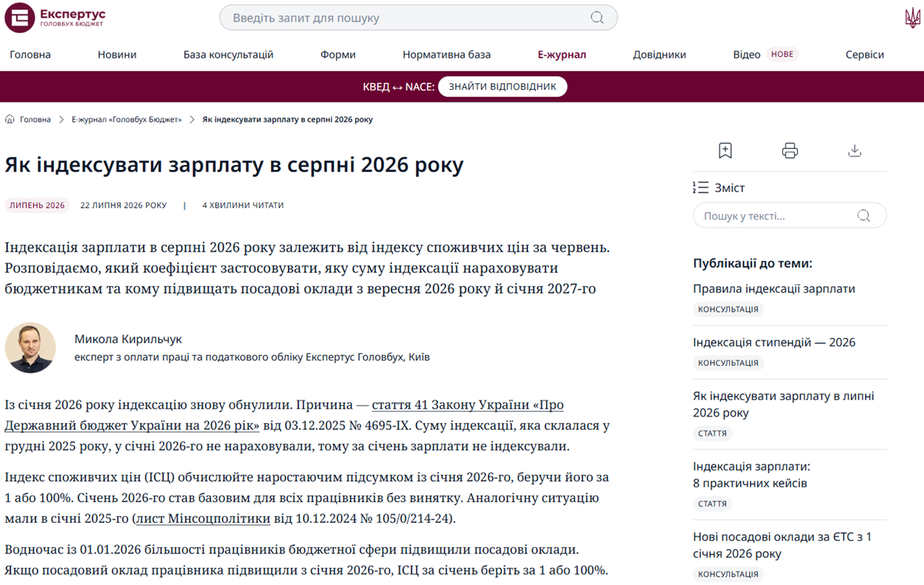Image resolution: width=924 pixels, height=585 pixels.
Task: Focus the 'Пошук у тексті' field
Action: tap(790, 216)
